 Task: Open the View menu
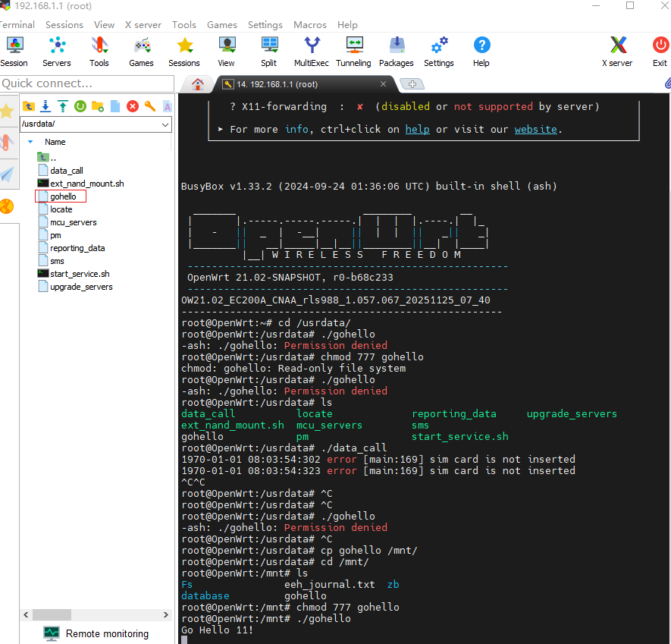(x=105, y=25)
